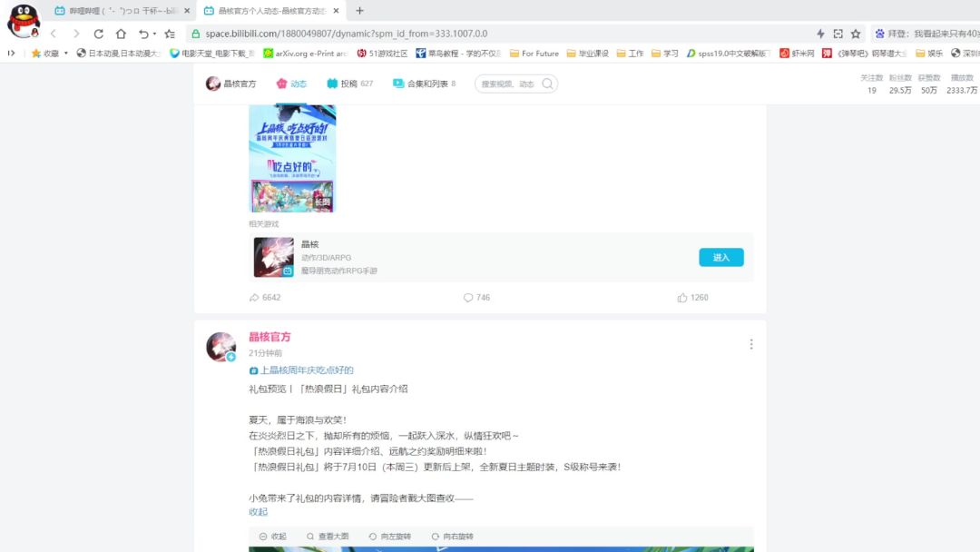Screen dimensions: 980x552
Task: Open comments with 746 replies
Action: click(x=476, y=298)
